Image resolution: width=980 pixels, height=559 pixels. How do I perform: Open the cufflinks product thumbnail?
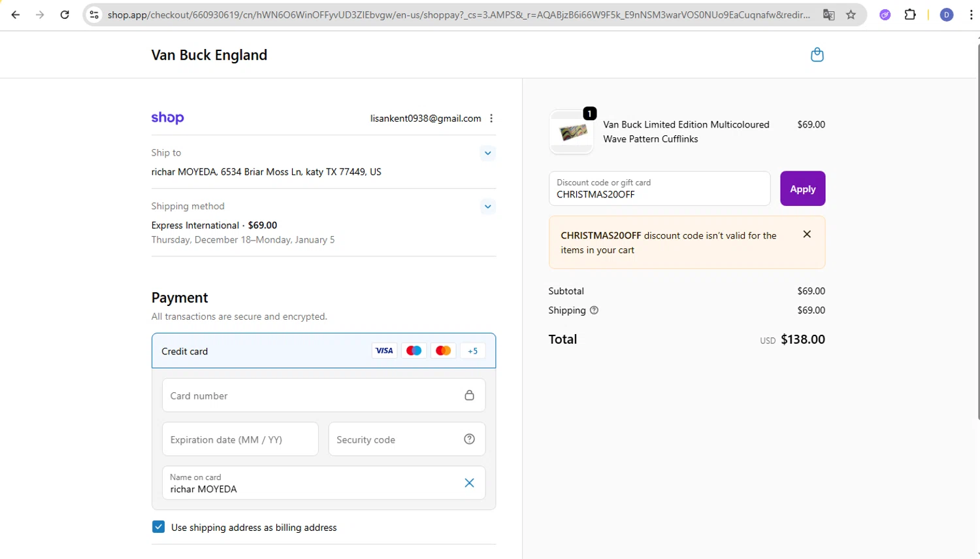pos(572,132)
